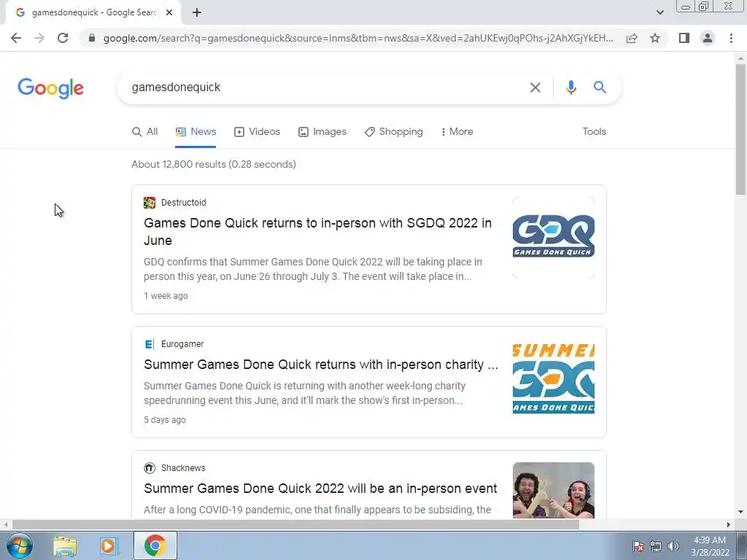Open the volume control in tray

click(673, 545)
